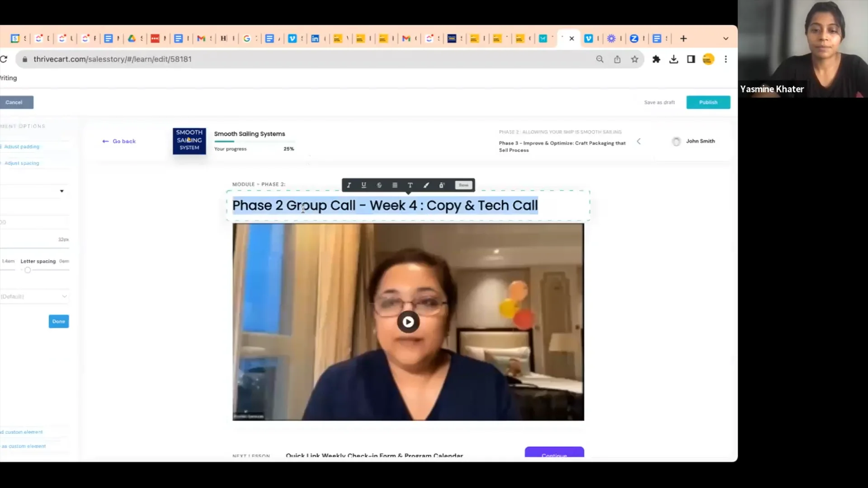Publish the course changes

pos(708,102)
